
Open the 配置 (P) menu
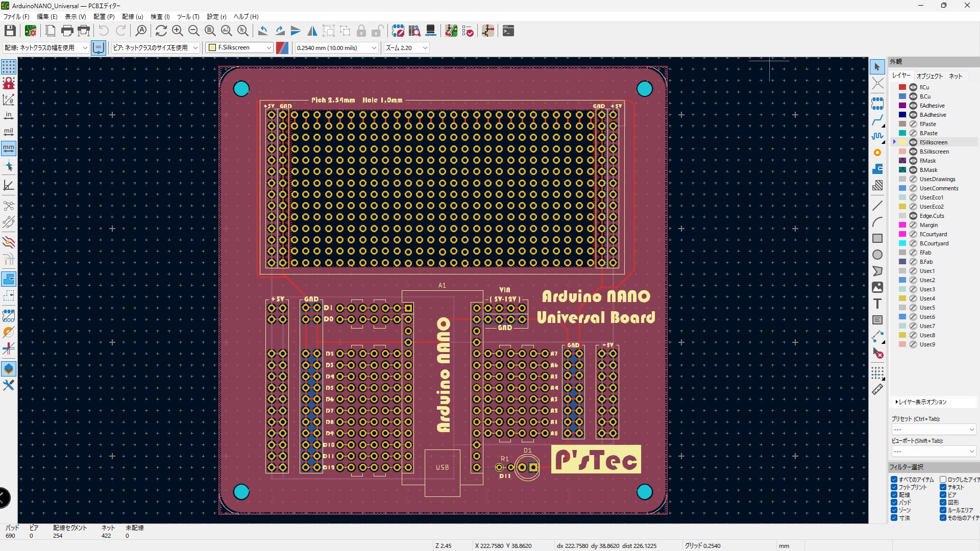[x=104, y=16]
